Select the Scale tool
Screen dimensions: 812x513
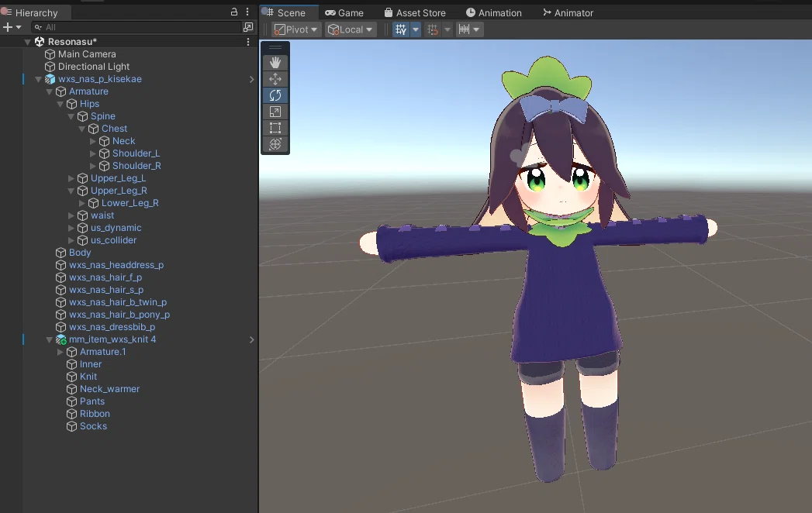point(275,112)
